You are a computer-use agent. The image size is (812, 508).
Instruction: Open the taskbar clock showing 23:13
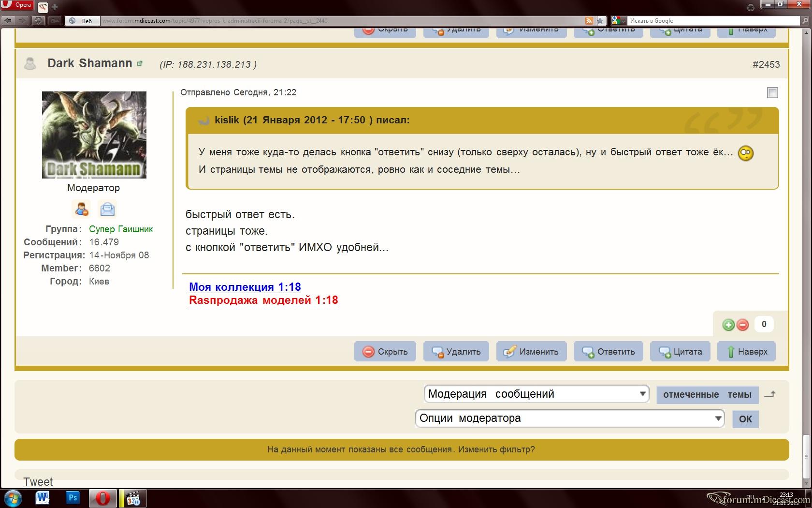point(786,498)
